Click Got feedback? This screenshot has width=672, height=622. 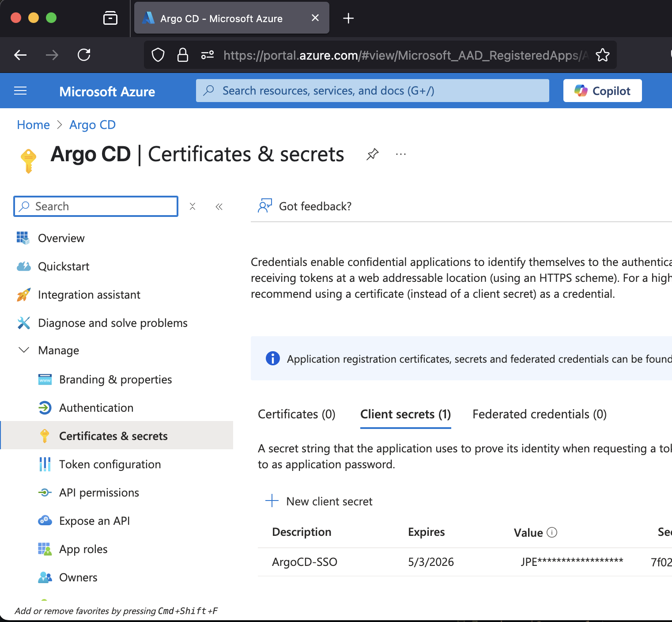coord(305,206)
